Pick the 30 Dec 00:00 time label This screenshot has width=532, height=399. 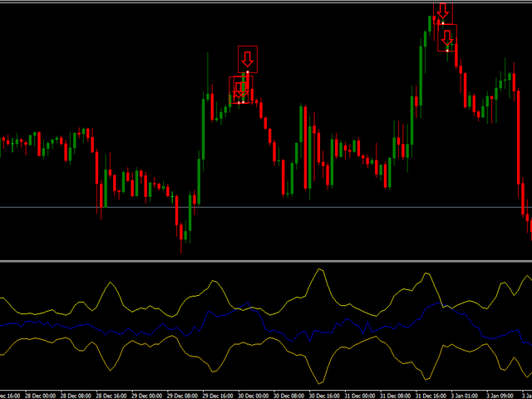click(254, 396)
